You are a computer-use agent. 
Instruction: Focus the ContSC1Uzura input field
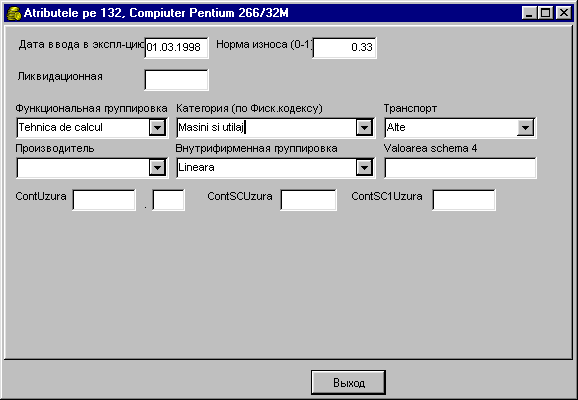[x=464, y=200]
